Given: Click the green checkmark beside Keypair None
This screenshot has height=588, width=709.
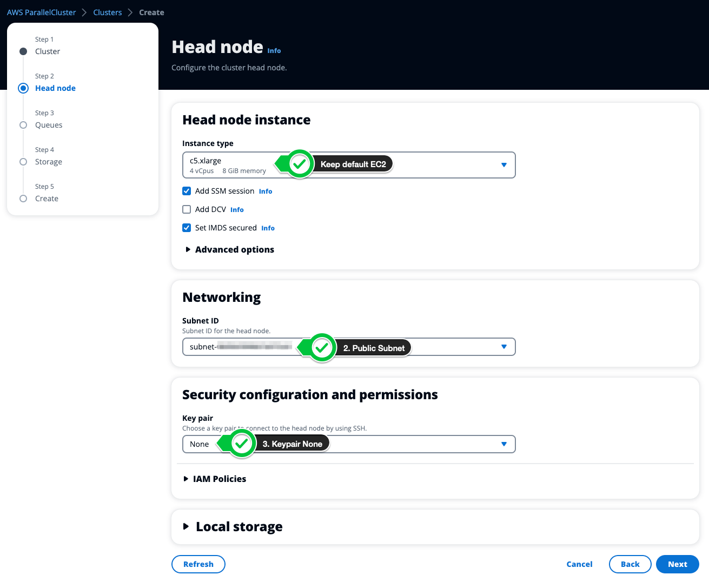Looking at the screenshot, I should tap(242, 444).
